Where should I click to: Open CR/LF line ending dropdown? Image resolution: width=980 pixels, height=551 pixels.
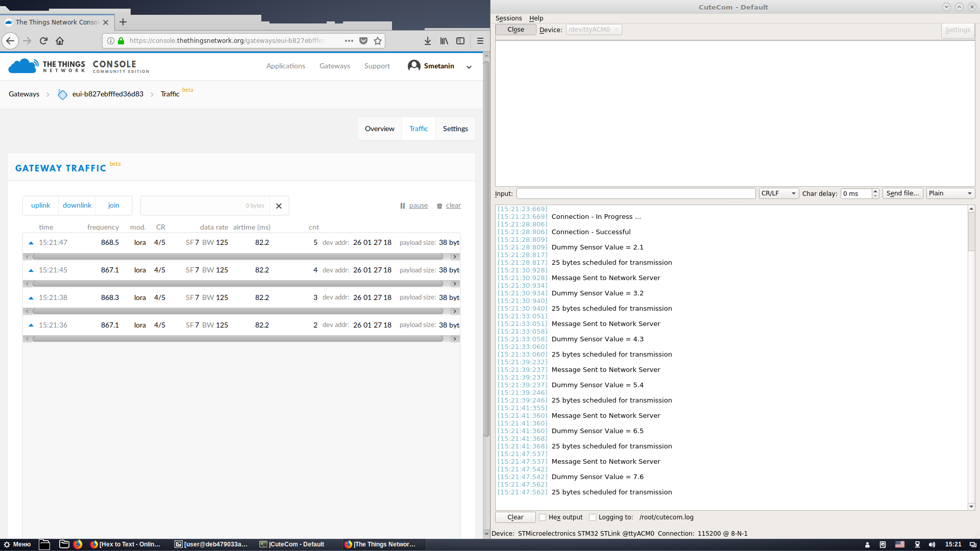point(779,193)
